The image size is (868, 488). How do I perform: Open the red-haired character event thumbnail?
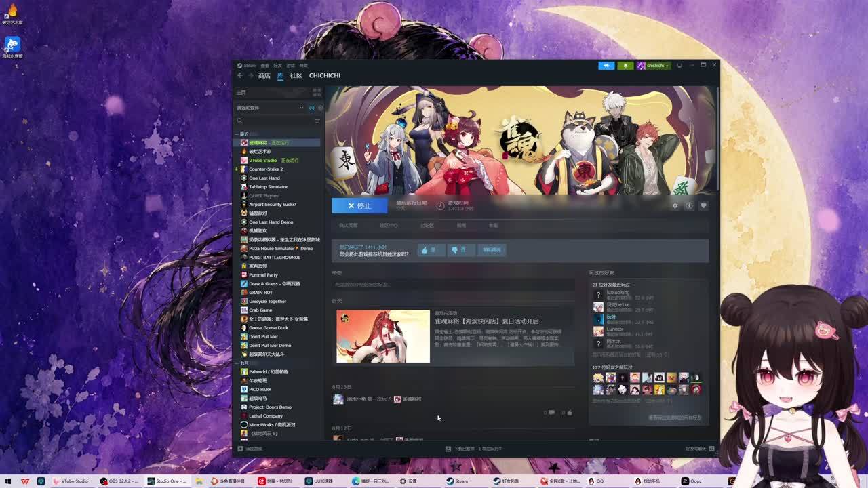click(x=383, y=336)
